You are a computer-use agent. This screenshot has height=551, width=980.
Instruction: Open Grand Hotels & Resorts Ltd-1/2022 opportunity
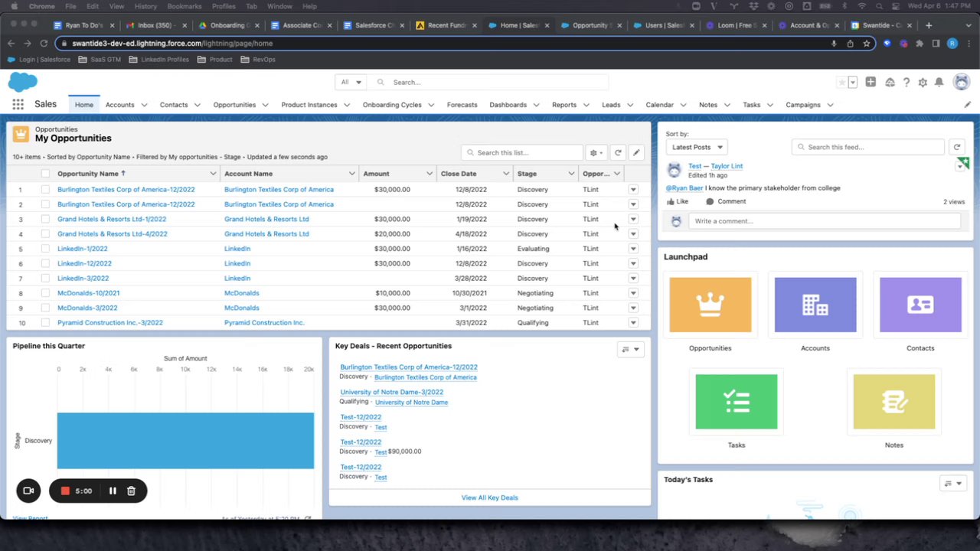tap(112, 219)
